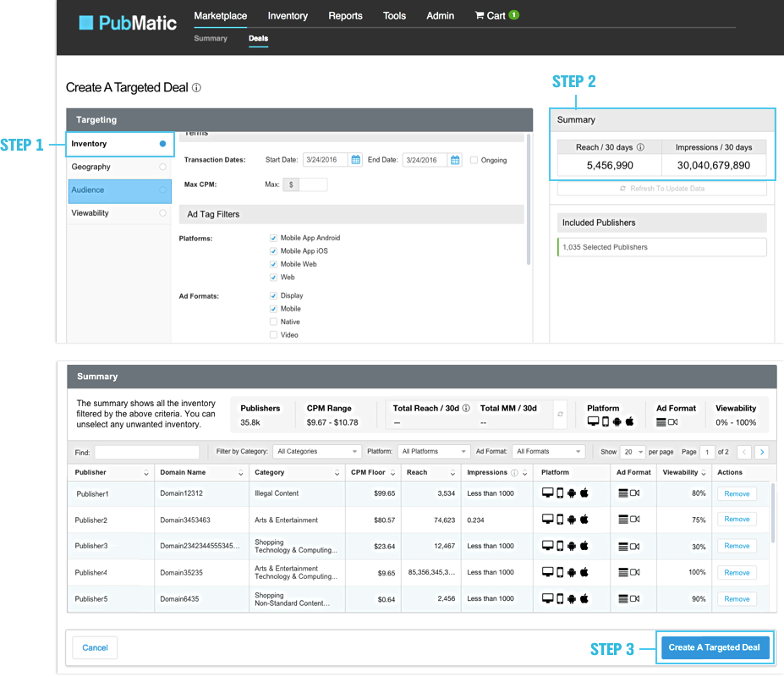
Task: Switch to the Summary sub-tab
Action: tap(211, 38)
